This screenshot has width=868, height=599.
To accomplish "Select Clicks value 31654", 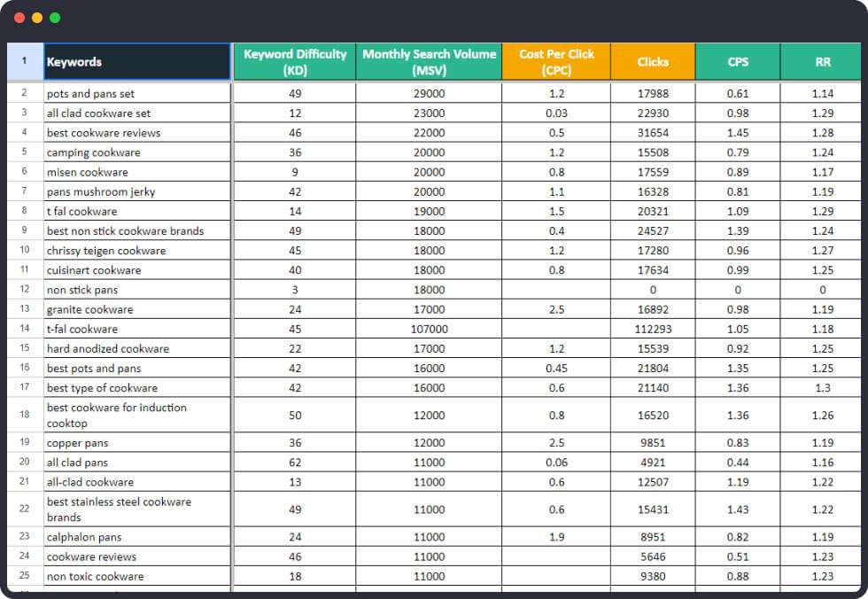I will pyautogui.click(x=654, y=132).
